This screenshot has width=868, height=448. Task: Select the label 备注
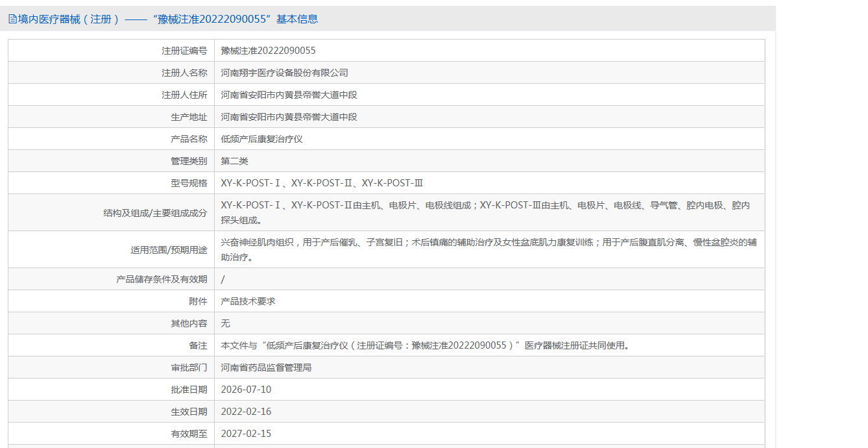(198, 345)
